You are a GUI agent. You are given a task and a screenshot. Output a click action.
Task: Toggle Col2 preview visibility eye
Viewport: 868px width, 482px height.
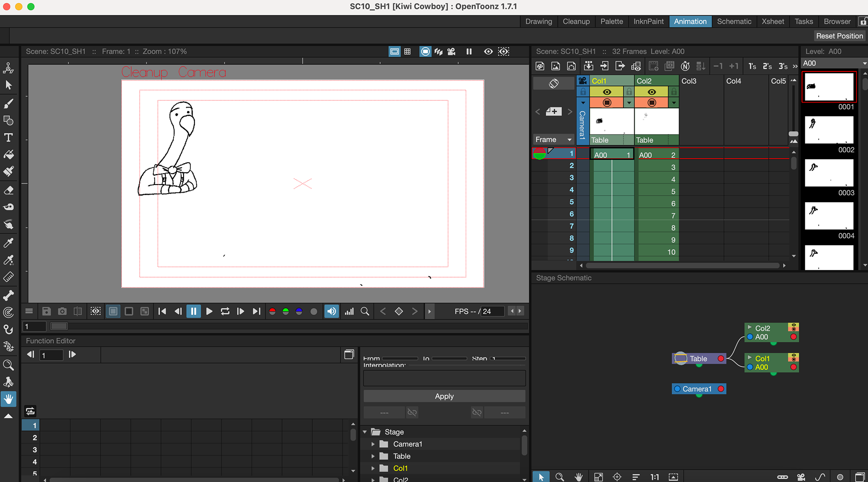651,92
